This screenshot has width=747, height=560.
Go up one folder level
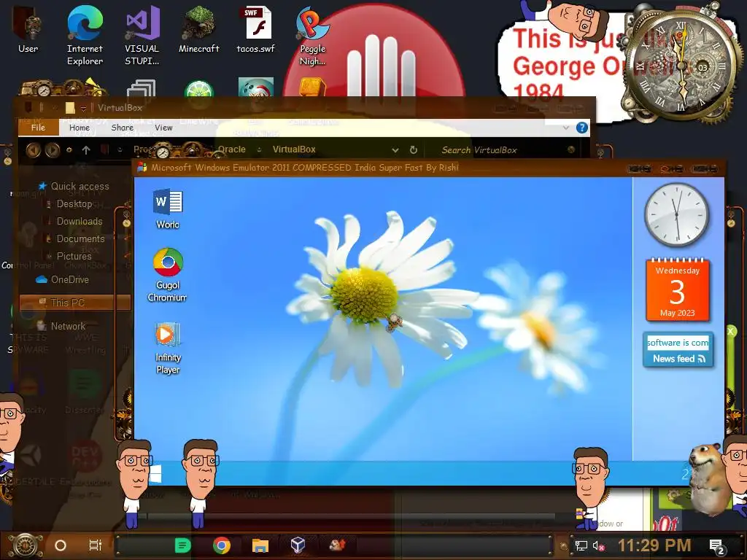click(86, 150)
